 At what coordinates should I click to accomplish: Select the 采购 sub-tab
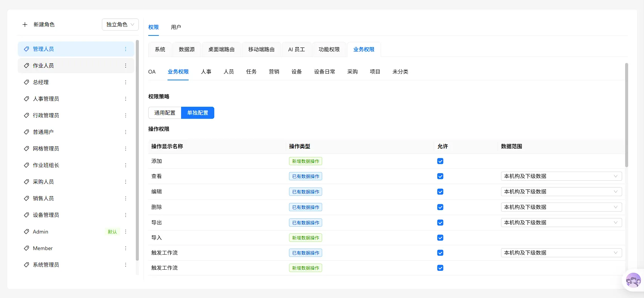352,72
